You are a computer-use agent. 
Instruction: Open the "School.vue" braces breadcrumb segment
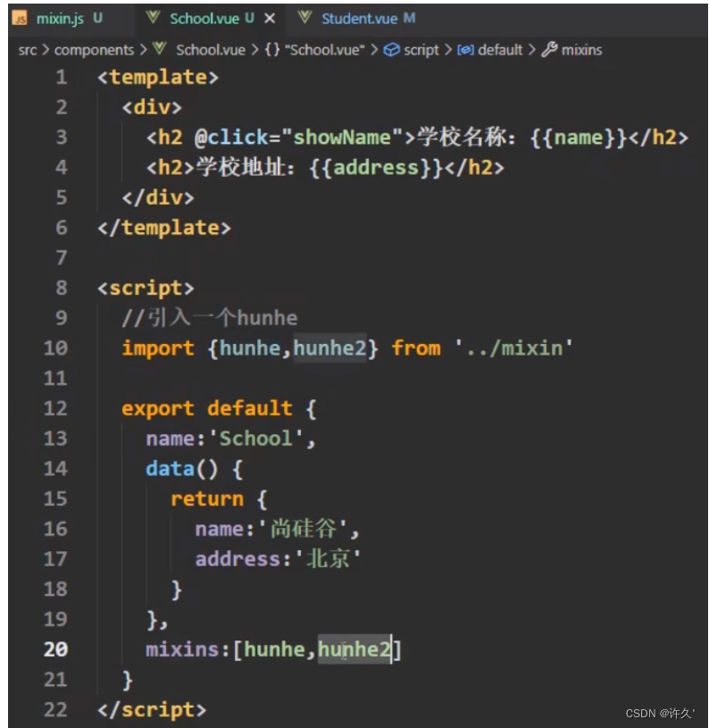point(315,50)
